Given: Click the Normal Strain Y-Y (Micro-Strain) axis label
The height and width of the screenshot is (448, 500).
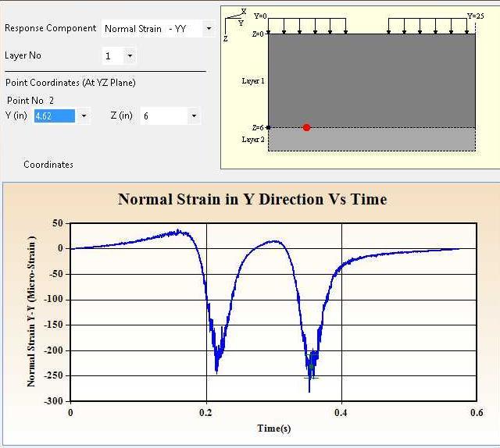Looking at the screenshot, I should 31,311.
